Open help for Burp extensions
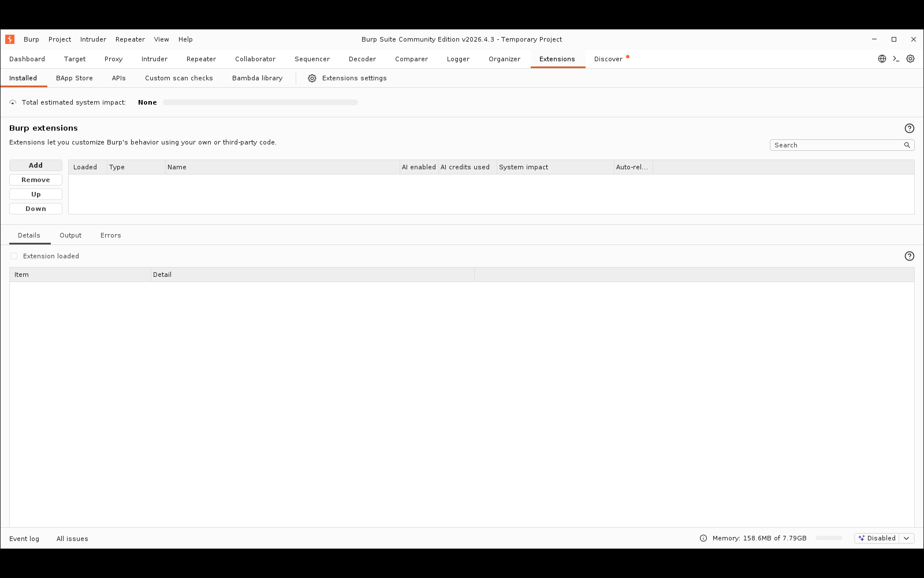Viewport: 924px width, 578px height. tap(910, 128)
